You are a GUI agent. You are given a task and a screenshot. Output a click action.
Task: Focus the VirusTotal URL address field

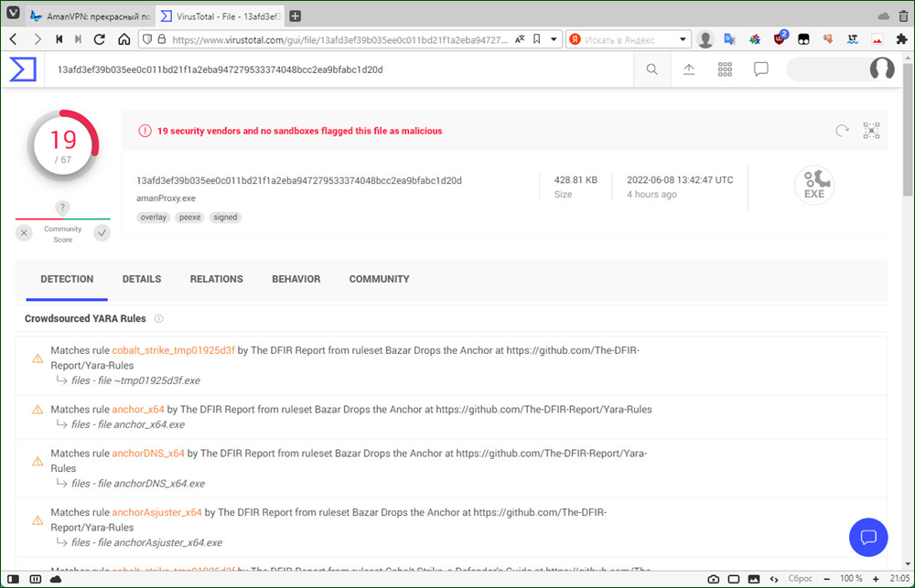(x=339, y=39)
